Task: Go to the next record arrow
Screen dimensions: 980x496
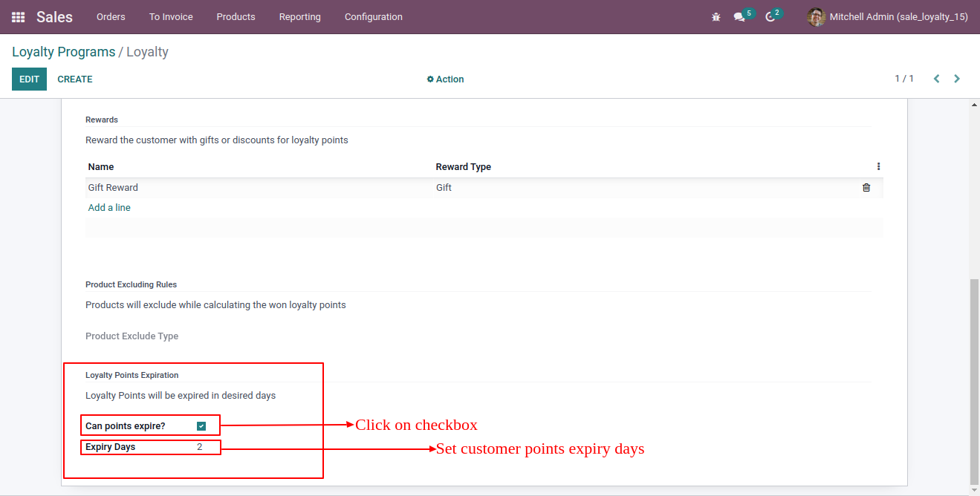Action: (x=957, y=79)
